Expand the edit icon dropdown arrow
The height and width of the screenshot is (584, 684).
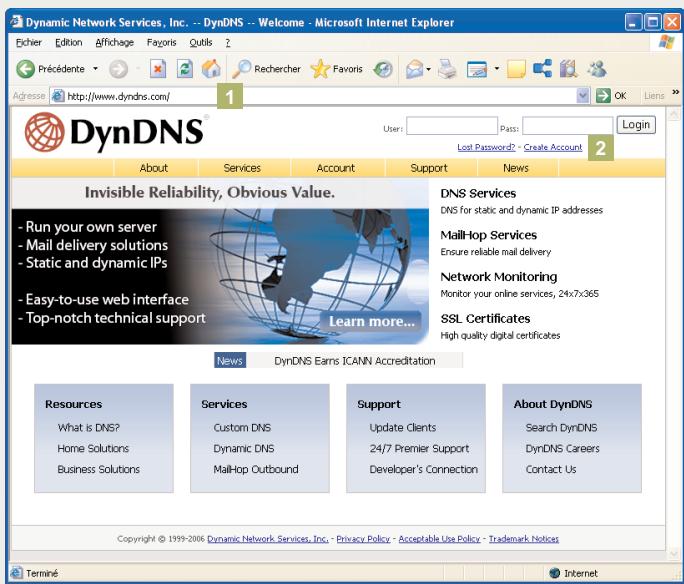coord(496,69)
